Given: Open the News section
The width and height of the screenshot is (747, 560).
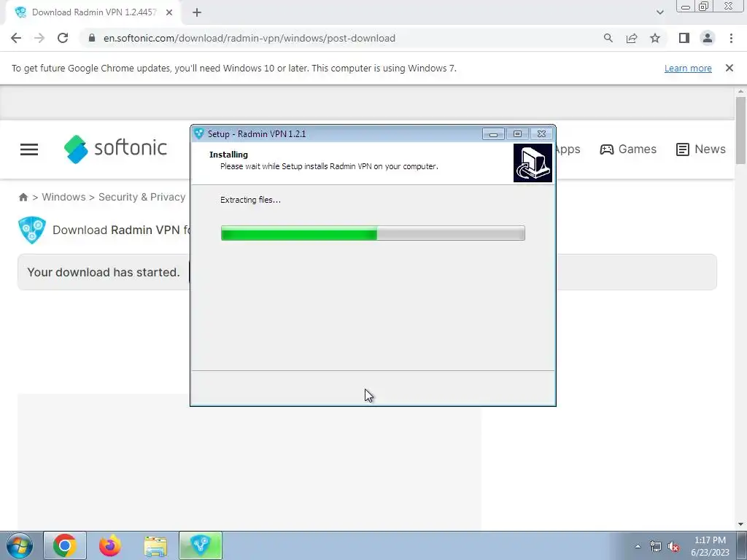Looking at the screenshot, I should point(701,149).
